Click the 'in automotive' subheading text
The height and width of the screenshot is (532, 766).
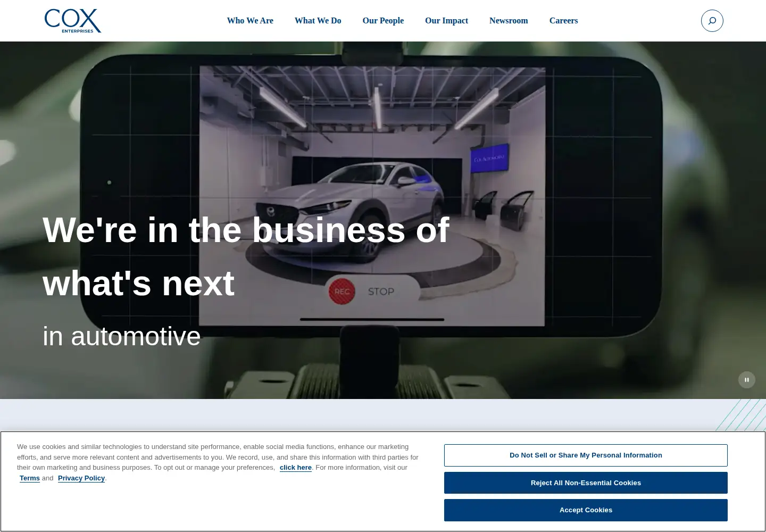pos(122,336)
